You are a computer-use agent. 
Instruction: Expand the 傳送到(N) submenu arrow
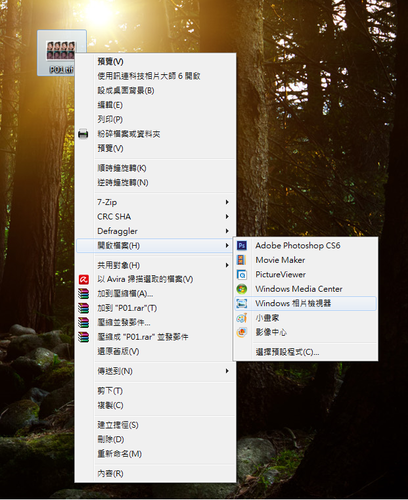point(227,371)
